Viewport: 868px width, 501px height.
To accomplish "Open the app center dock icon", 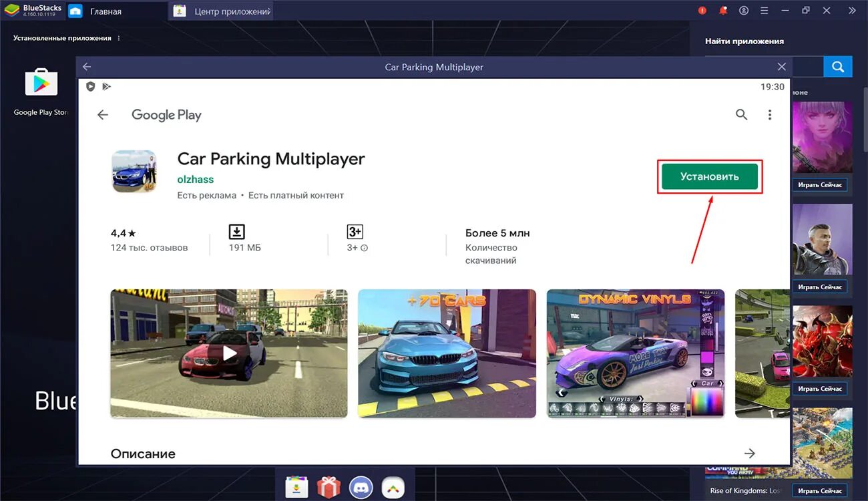I will (296, 487).
